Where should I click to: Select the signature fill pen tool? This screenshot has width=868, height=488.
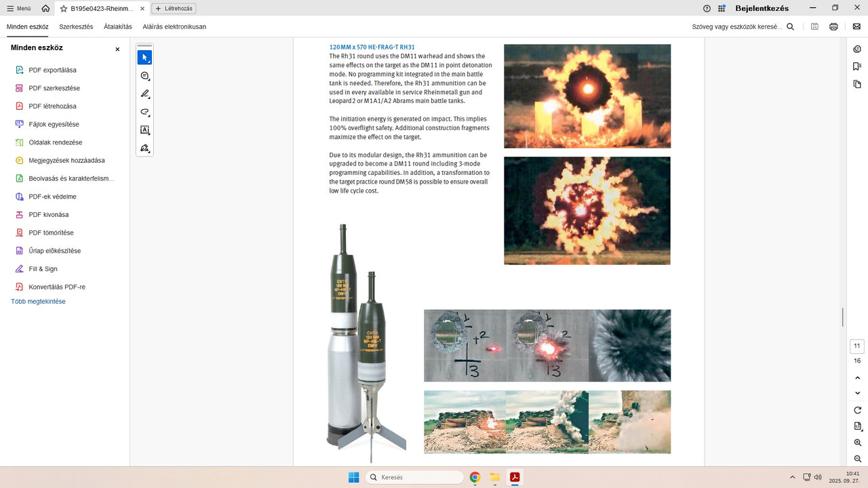coord(144,148)
